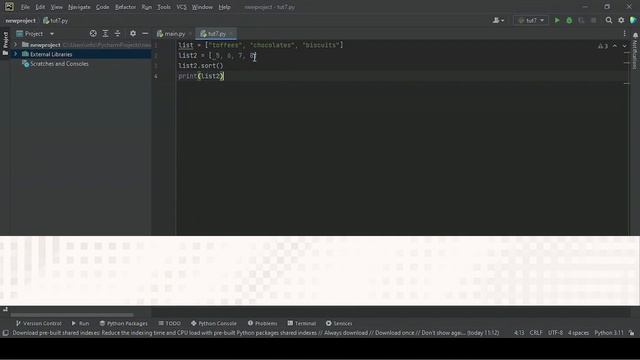This screenshot has width=640, height=360.
Task: Run the tut7 configuration with the green play icon
Action: (x=557, y=20)
